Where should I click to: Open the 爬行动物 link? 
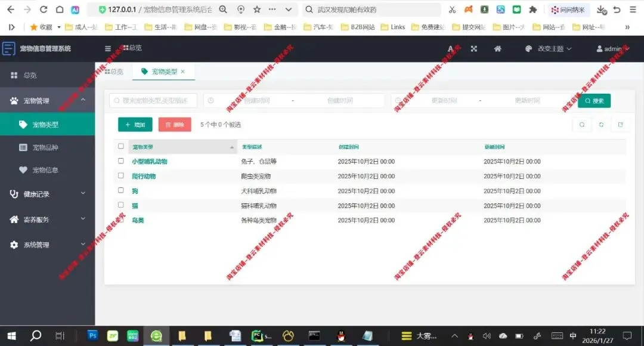[x=144, y=177]
